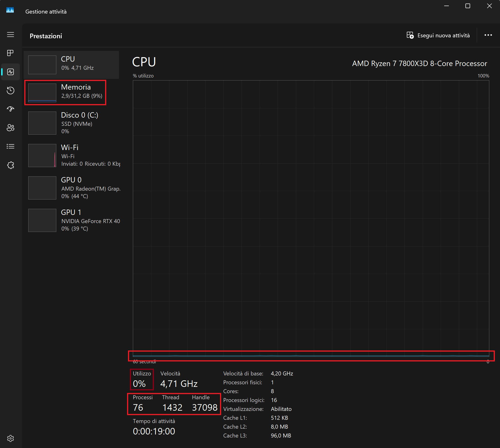This screenshot has width=500, height=448.
Task: Select the Wi-Fi performance entry
Action: pyautogui.click(x=71, y=155)
